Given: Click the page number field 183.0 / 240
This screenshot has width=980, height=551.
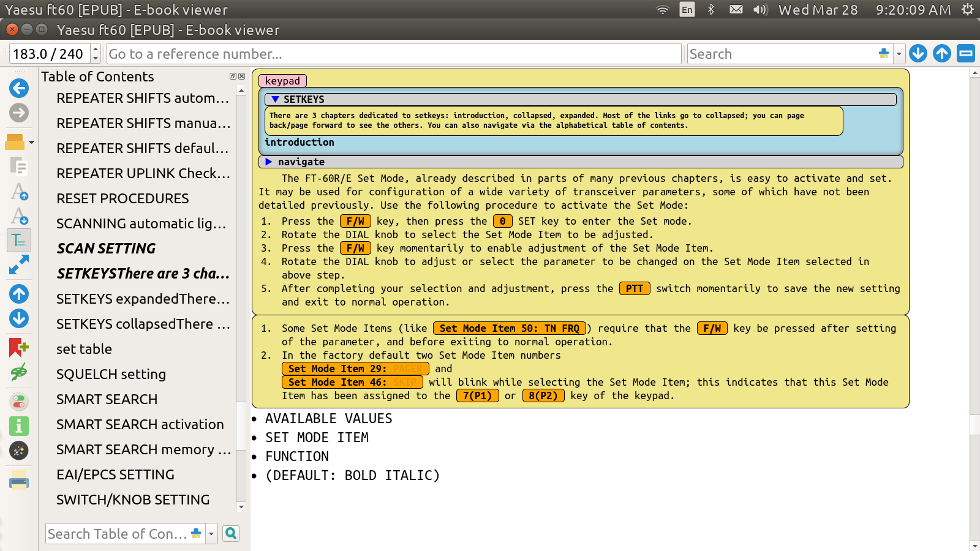Looking at the screenshot, I should [x=50, y=54].
